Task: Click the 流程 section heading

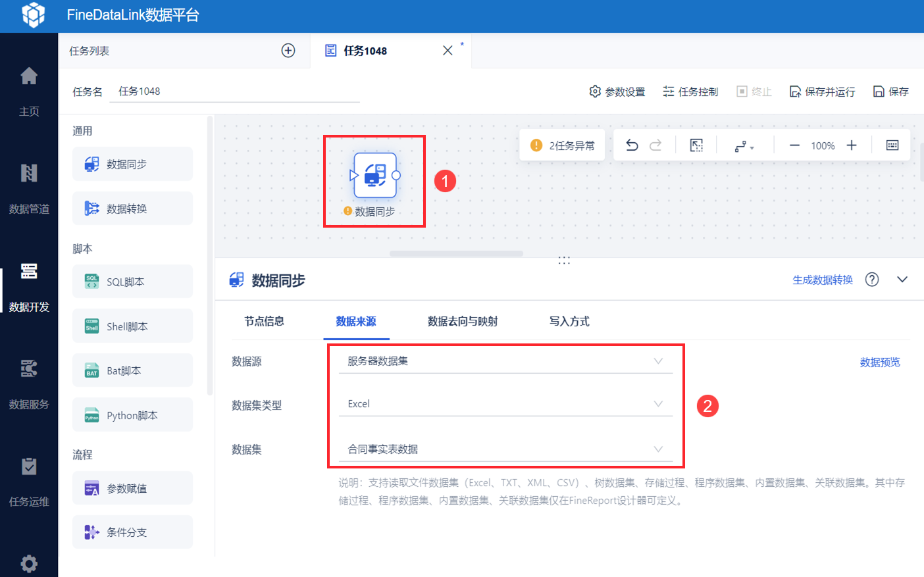Action: [82, 455]
